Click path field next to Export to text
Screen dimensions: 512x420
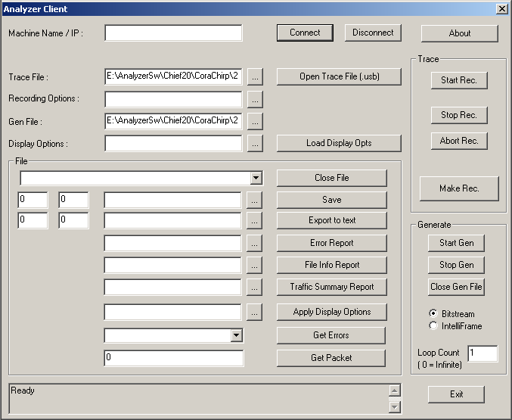coord(172,221)
